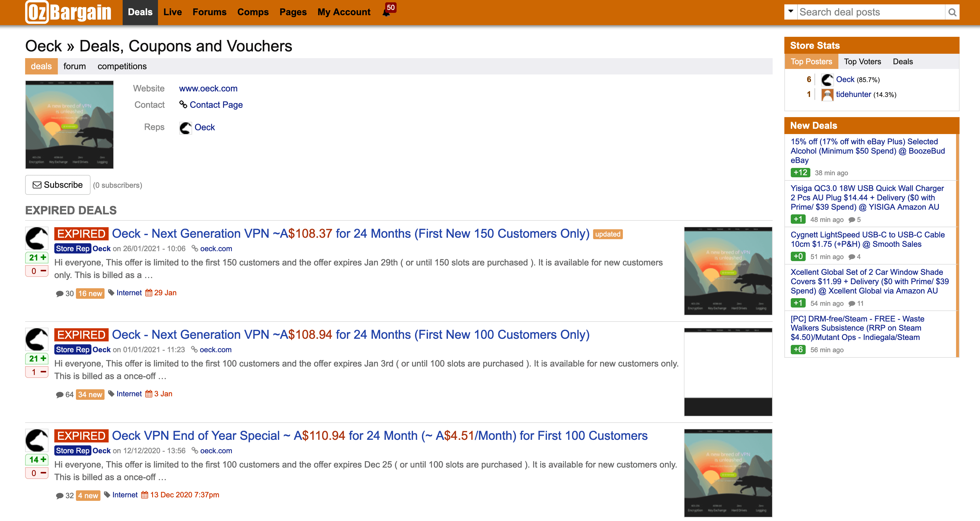Visit www.oeck.com website link
The image size is (980, 521).
pos(208,88)
